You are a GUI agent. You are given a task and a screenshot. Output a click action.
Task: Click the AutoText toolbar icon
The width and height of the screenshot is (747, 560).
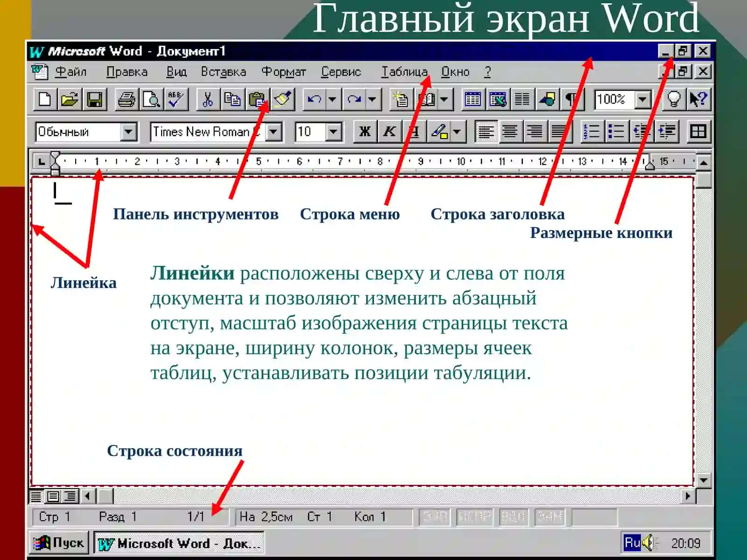tap(401, 99)
